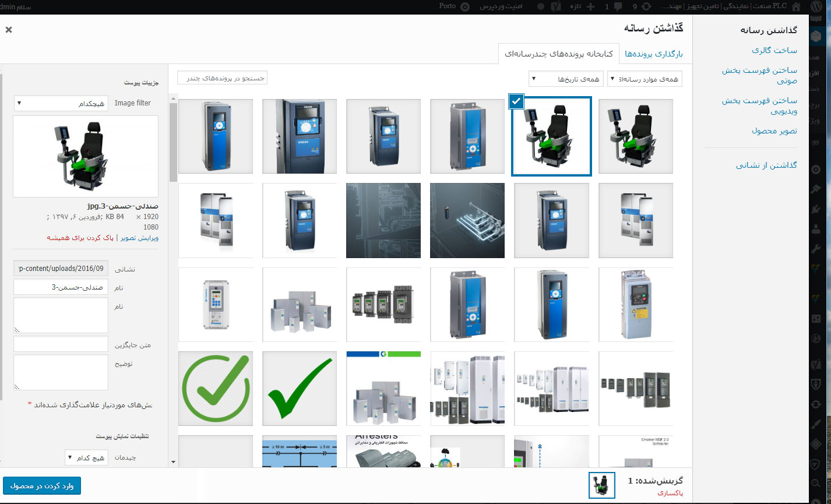831x504 pixels.
Task: Open ساختن فهرست پخش صوتی
Action: 759,76
